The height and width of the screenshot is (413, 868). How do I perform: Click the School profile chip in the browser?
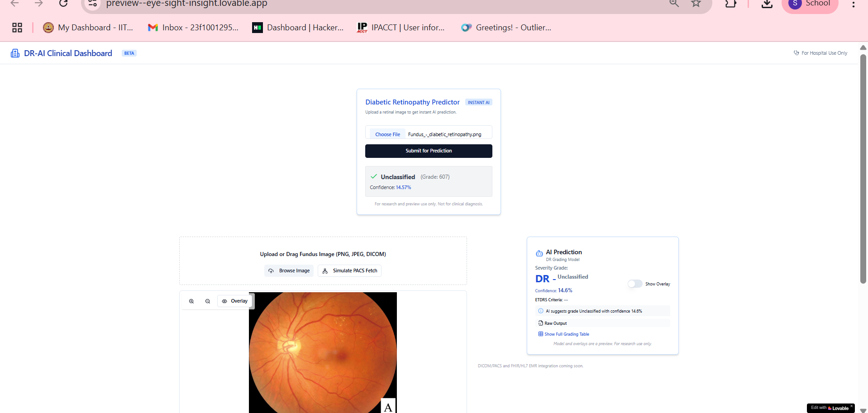coord(810,4)
